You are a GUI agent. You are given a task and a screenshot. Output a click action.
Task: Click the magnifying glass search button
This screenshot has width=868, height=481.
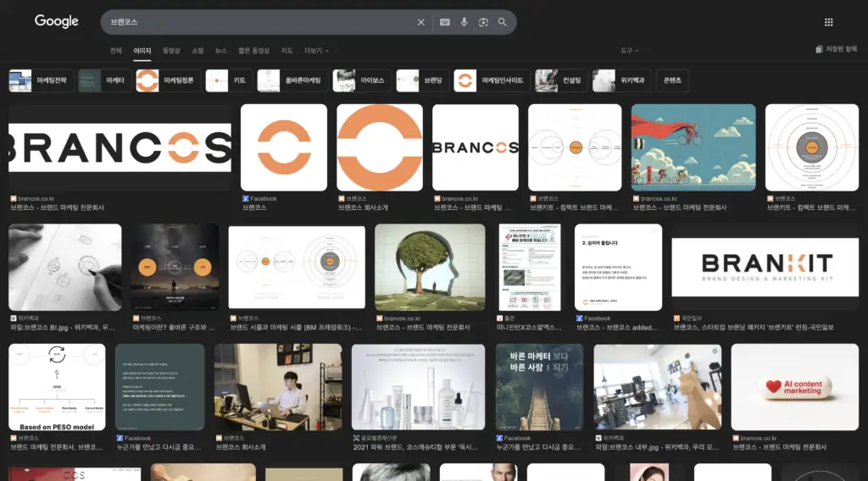point(502,22)
